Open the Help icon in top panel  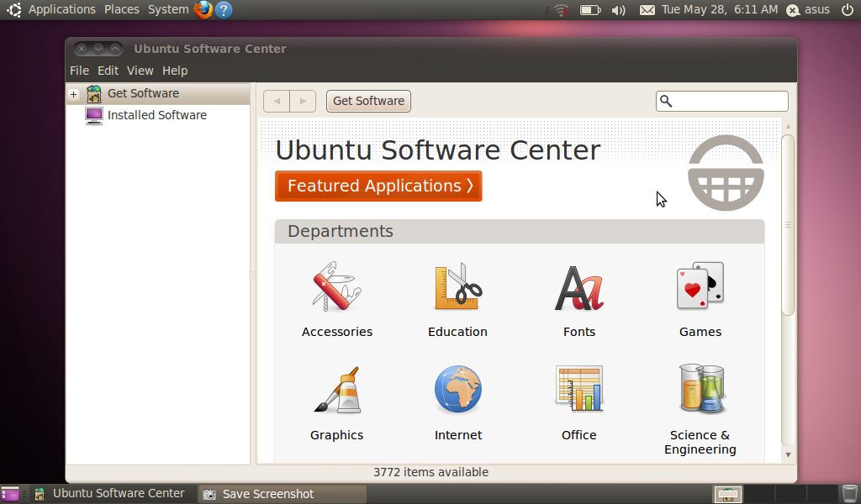224,9
